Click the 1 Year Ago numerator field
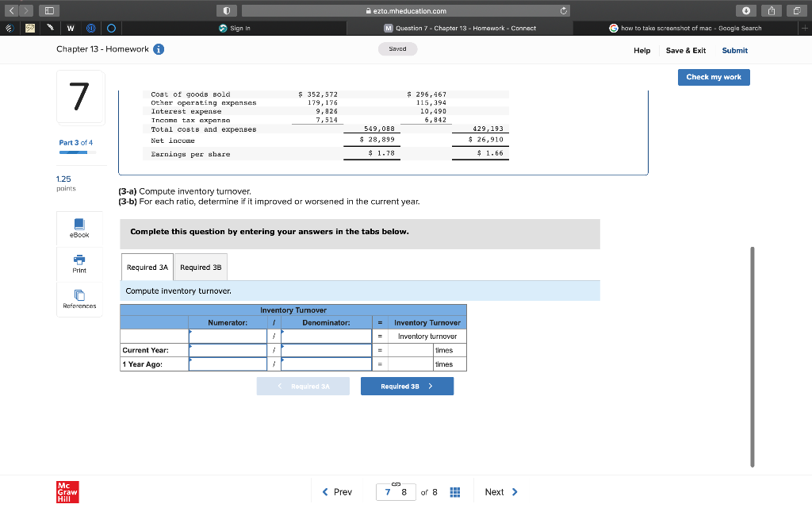This screenshot has width=812, height=508. click(x=228, y=364)
